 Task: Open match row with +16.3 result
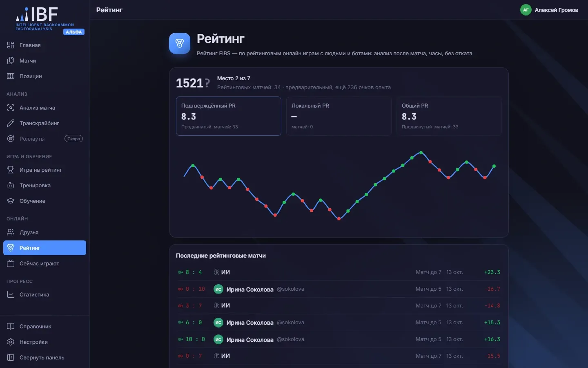(x=339, y=339)
